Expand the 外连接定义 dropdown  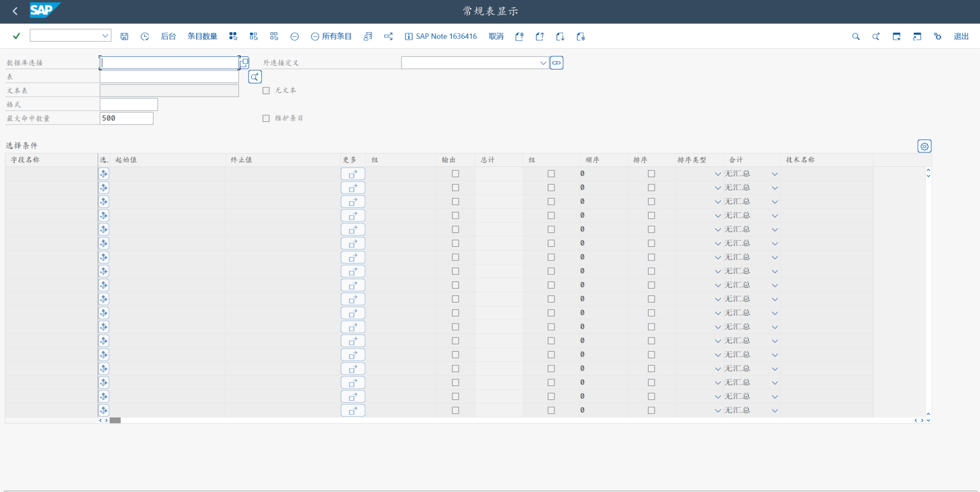[x=543, y=62]
